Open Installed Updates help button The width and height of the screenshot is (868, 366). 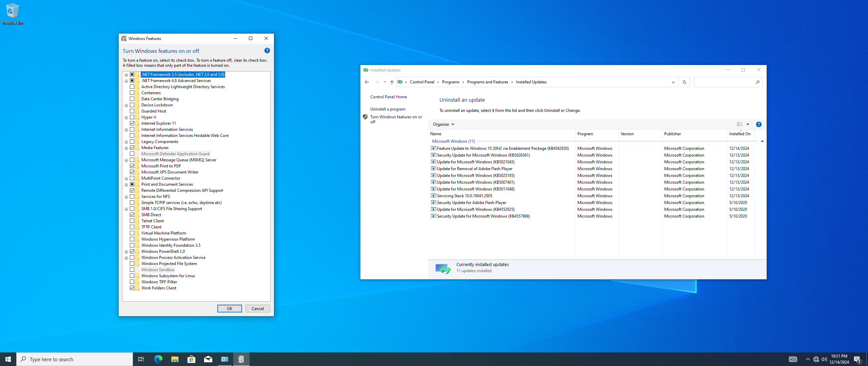point(759,124)
